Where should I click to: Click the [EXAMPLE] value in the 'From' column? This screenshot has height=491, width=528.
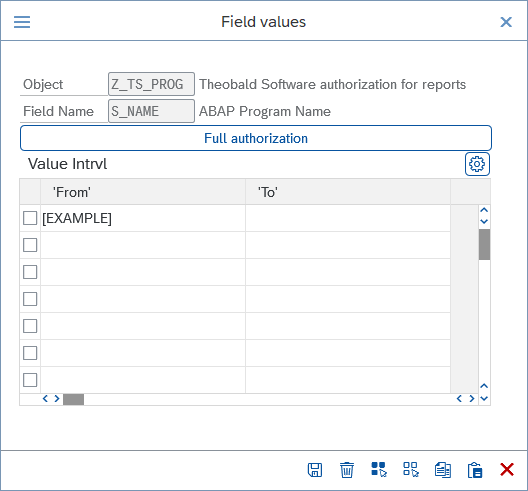(x=77, y=218)
